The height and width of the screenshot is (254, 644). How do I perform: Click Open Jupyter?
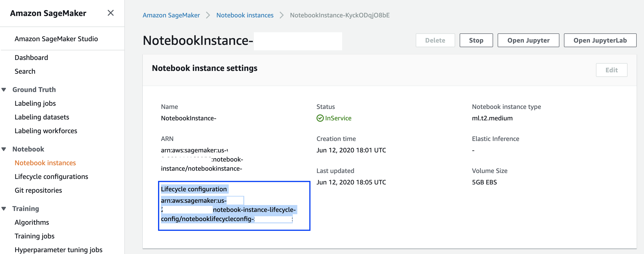pos(528,40)
